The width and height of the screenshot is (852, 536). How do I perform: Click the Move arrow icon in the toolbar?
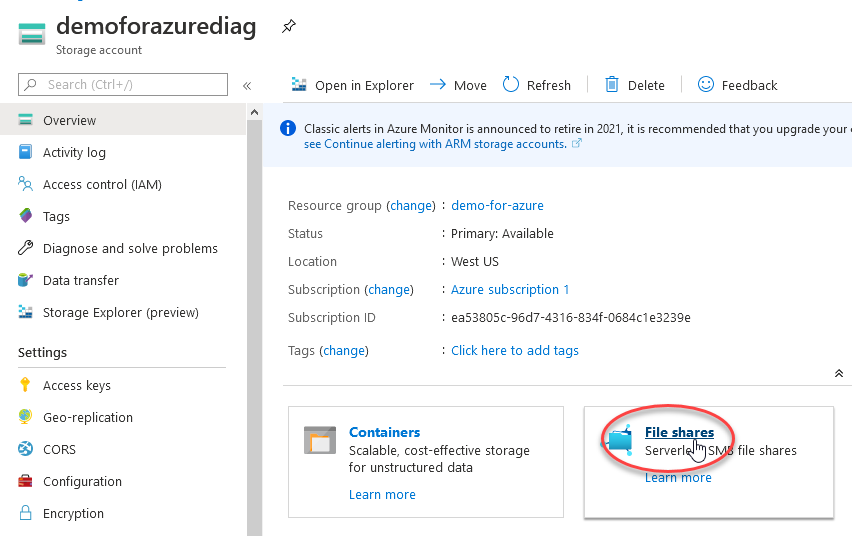pos(438,84)
